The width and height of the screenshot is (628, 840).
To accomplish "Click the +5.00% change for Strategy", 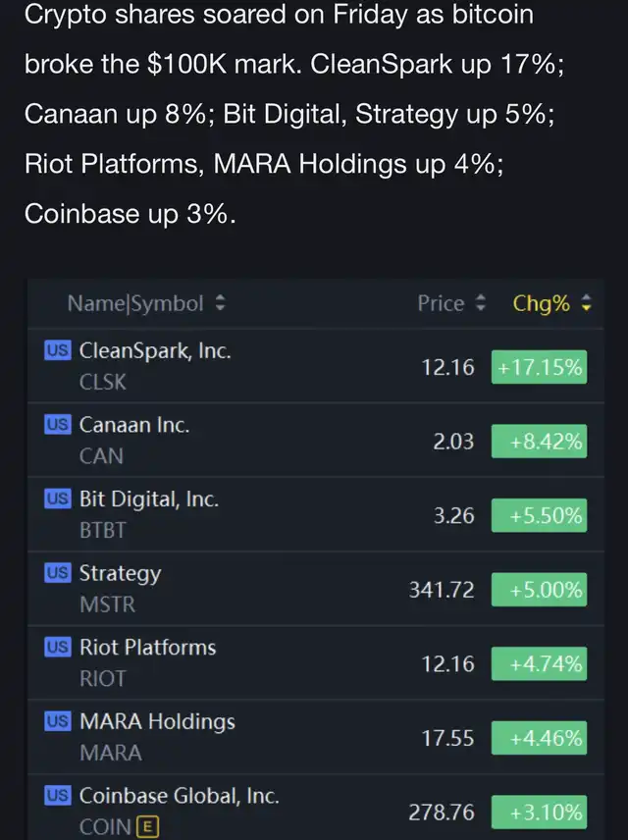I will tap(539, 590).
